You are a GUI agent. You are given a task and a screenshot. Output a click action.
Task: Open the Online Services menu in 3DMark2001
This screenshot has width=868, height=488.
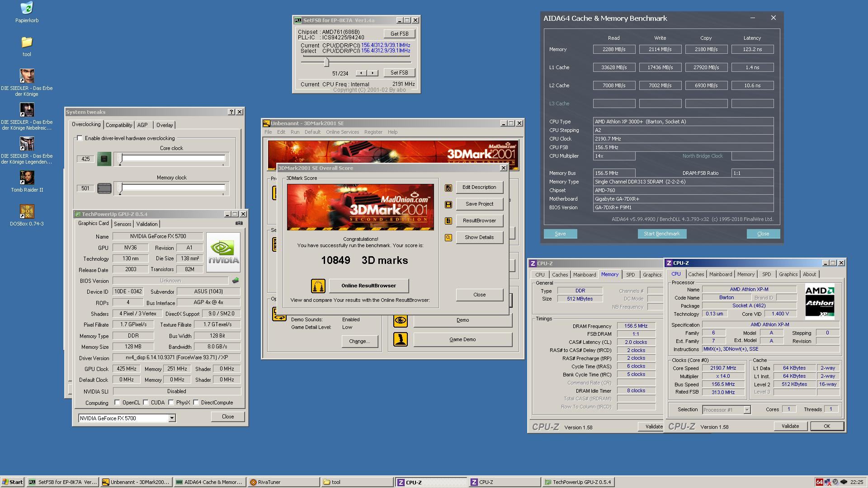click(342, 132)
